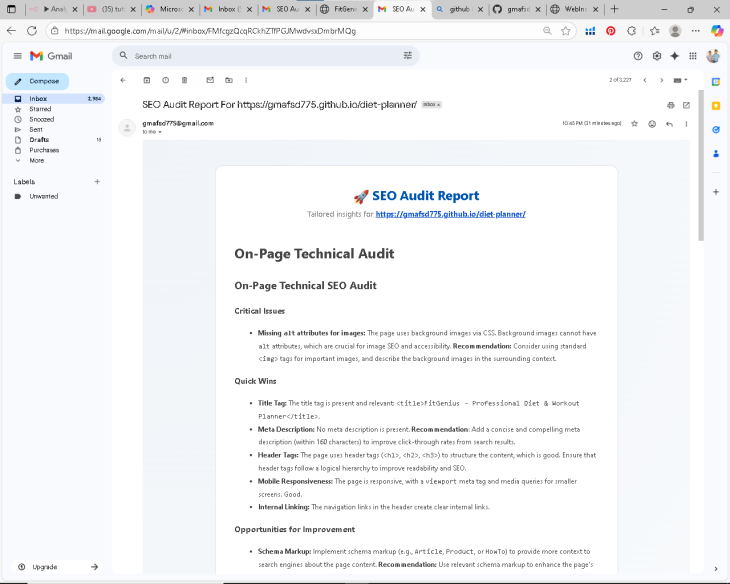This screenshot has width=730, height=584.
Task: Print the SEO Audit Report email
Action: (670, 104)
